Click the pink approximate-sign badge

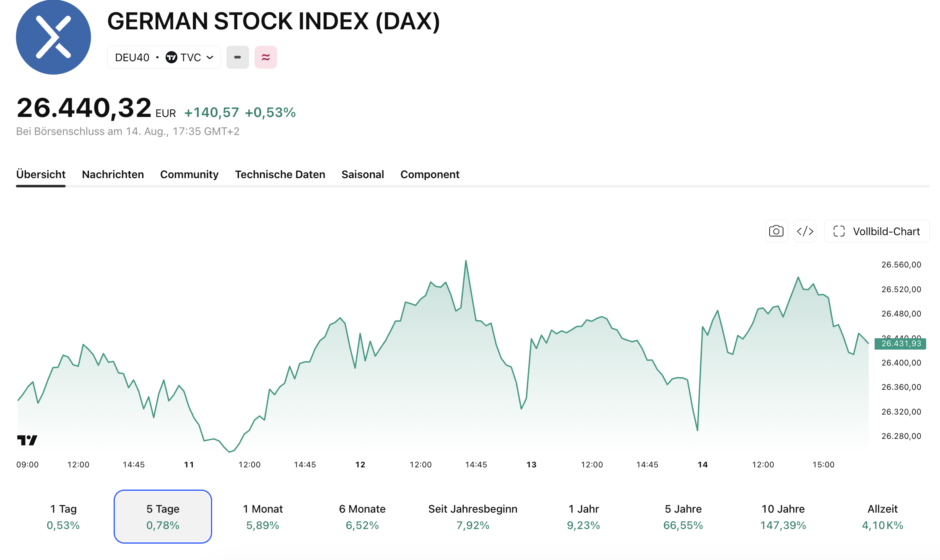[266, 57]
